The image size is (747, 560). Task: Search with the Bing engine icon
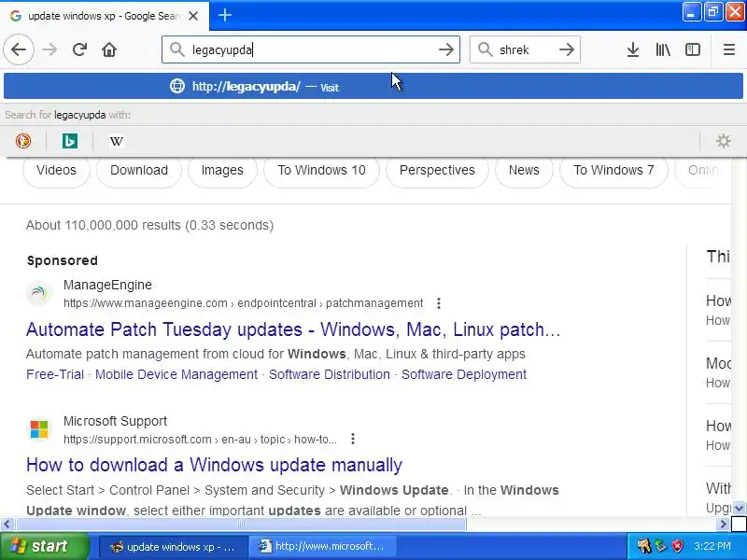70,141
